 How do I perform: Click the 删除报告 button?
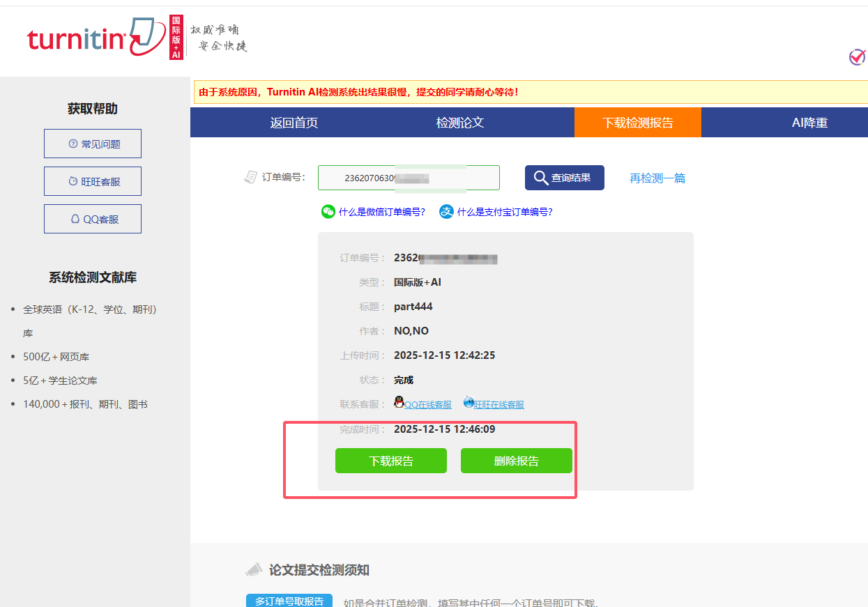point(517,461)
